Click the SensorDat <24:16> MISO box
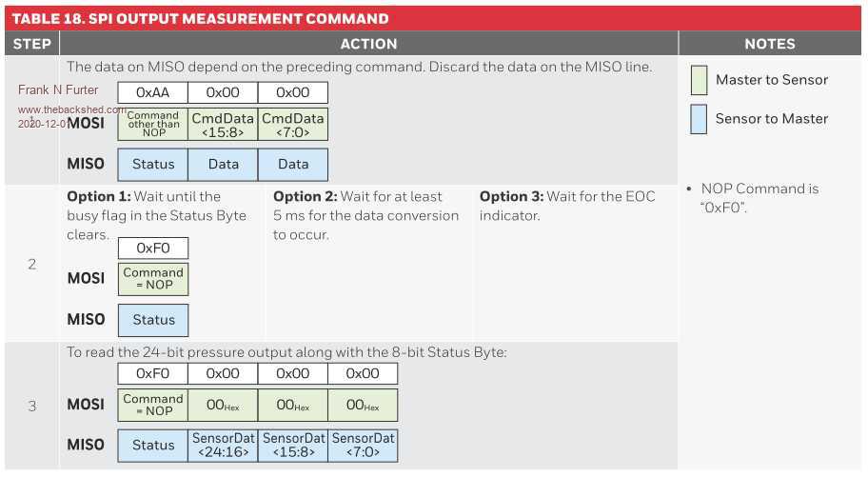Screen dimensions: 868x477 point(223,445)
